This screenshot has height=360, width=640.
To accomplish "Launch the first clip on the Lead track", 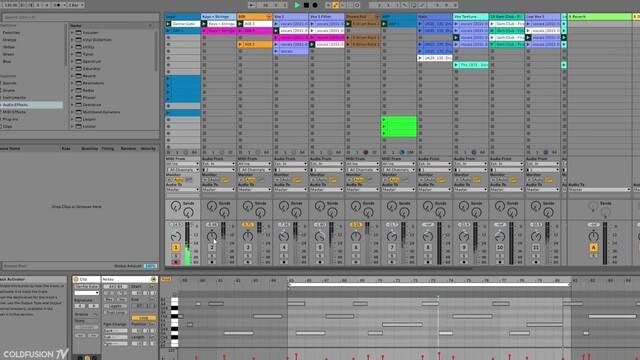I will point(168,24).
